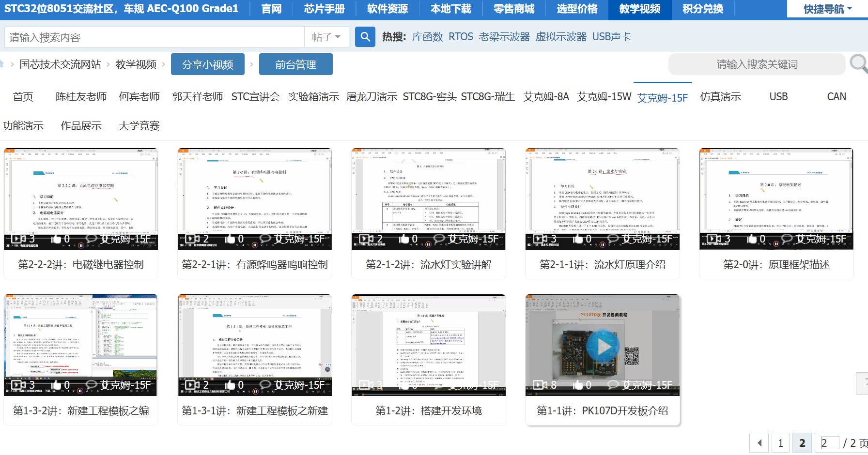Open the 帖子 search type dropdown
This screenshot has height=455, width=868.
pyautogui.click(x=326, y=37)
